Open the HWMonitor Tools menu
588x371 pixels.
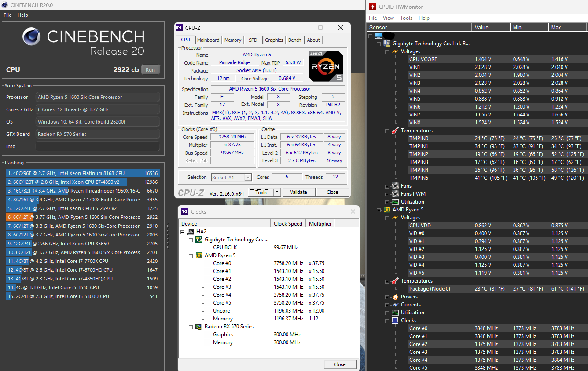click(406, 18)
